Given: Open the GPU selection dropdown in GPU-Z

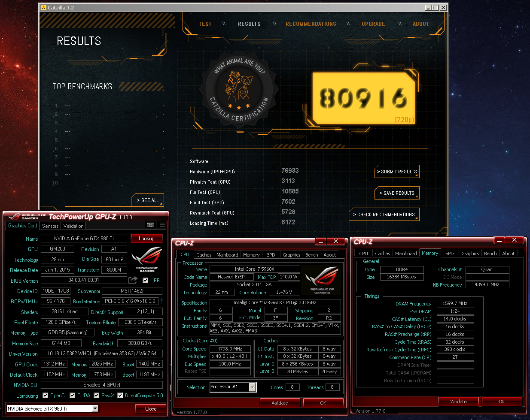Looking at the screenshot, I should (x=95, y=409).
